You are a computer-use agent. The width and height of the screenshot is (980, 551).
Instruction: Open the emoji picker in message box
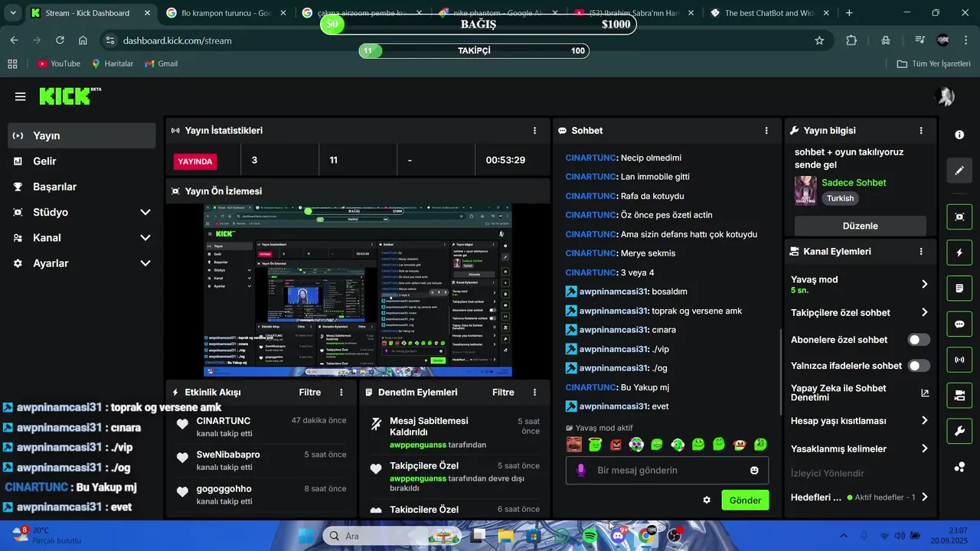[754, 470]
